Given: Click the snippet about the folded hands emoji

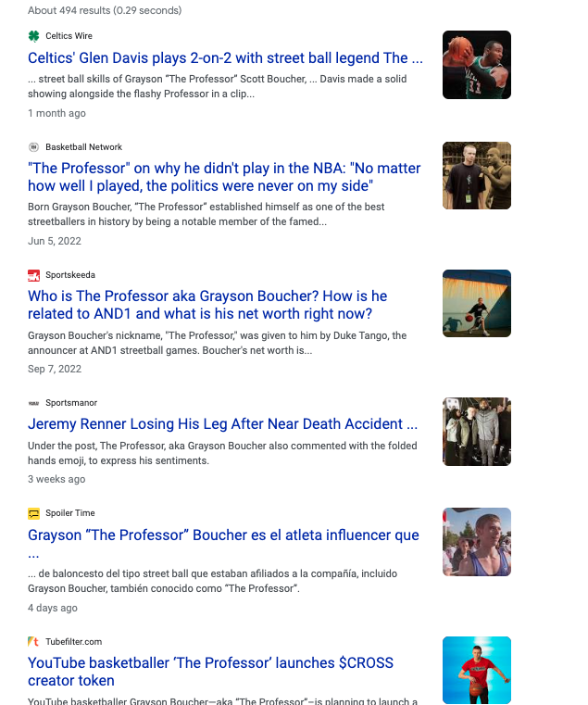Looking at the screenshot, I should pos(222,453).
